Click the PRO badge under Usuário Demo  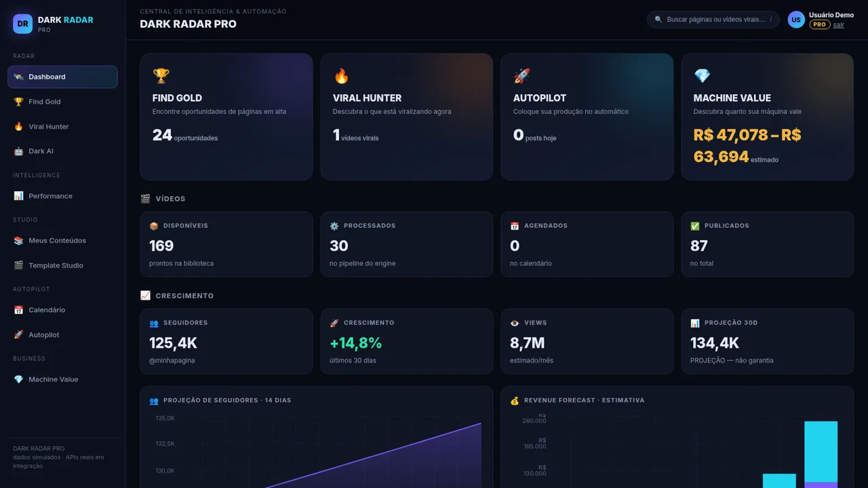coord(820,24)
